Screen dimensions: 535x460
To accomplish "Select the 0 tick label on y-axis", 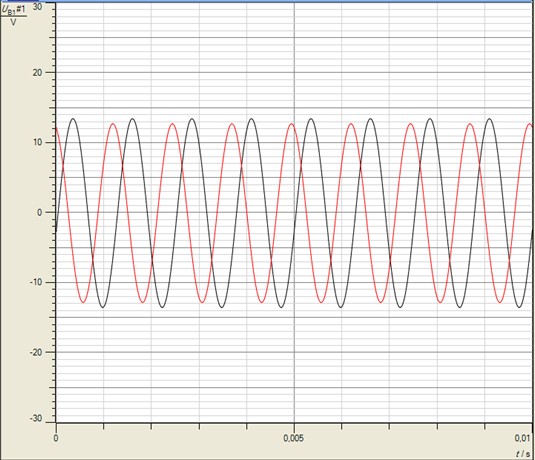I will (x=40, y=212).
